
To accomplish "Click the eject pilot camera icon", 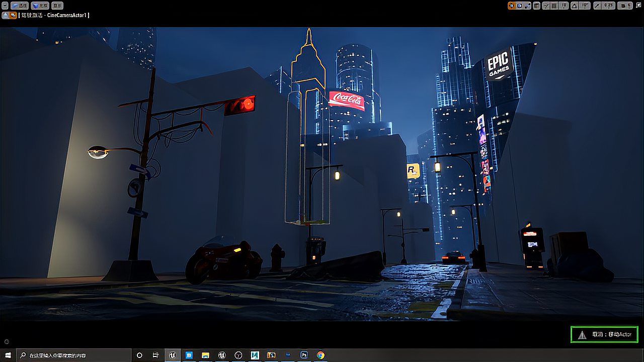I will pos(5,15).
